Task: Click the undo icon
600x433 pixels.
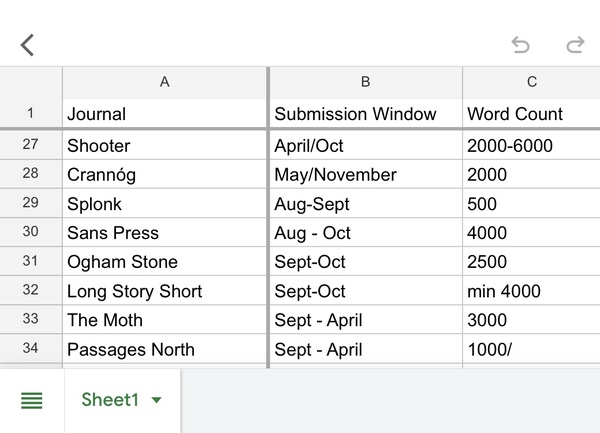Action: click(520, 45)
